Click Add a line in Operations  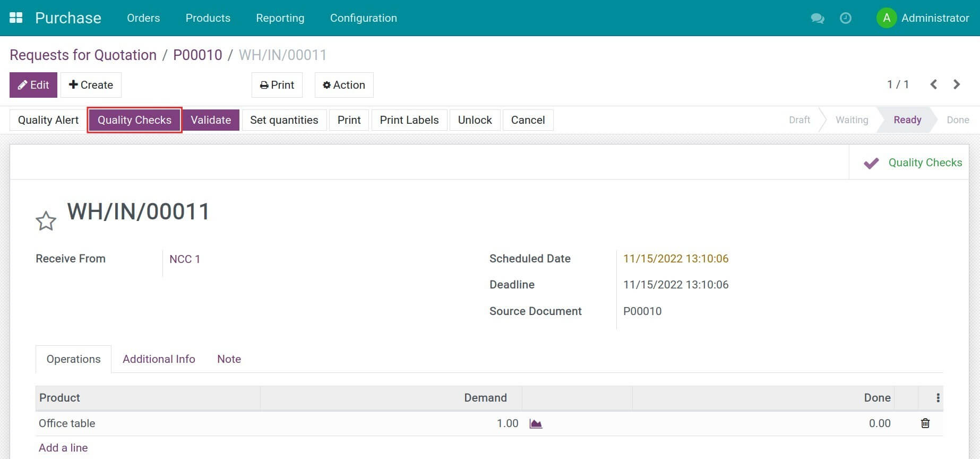click(63, 448)
